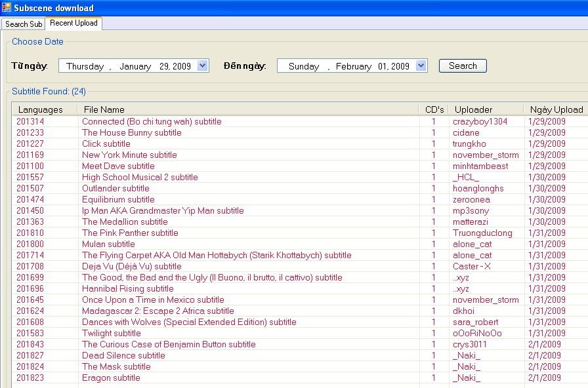Sort by the File Name column header
The width and height of the screenshot is (588, 388).
tap(247, 109)
